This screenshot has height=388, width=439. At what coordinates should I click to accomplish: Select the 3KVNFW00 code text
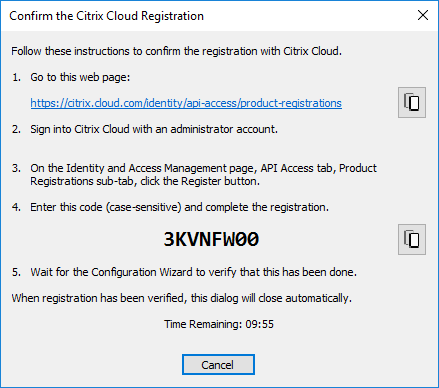pos(211,239)
